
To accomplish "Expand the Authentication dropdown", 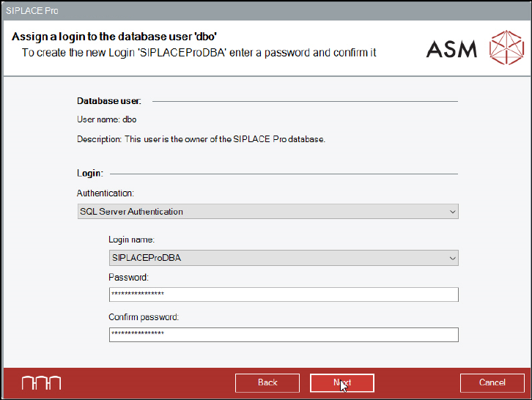I will click(x=267, y=212).
